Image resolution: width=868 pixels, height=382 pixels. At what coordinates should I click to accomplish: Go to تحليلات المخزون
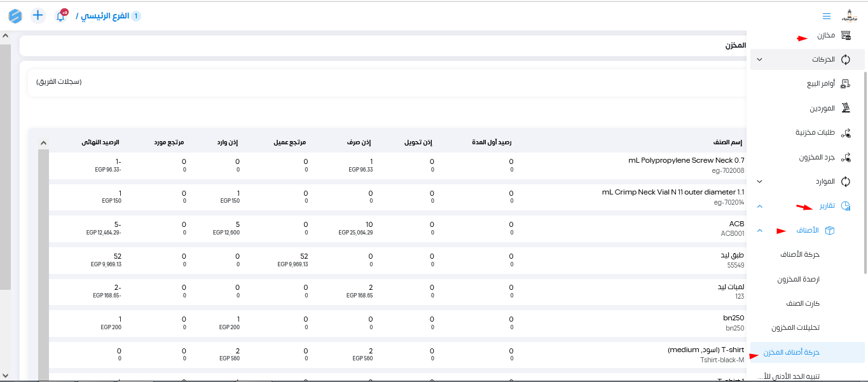point(796,328)
